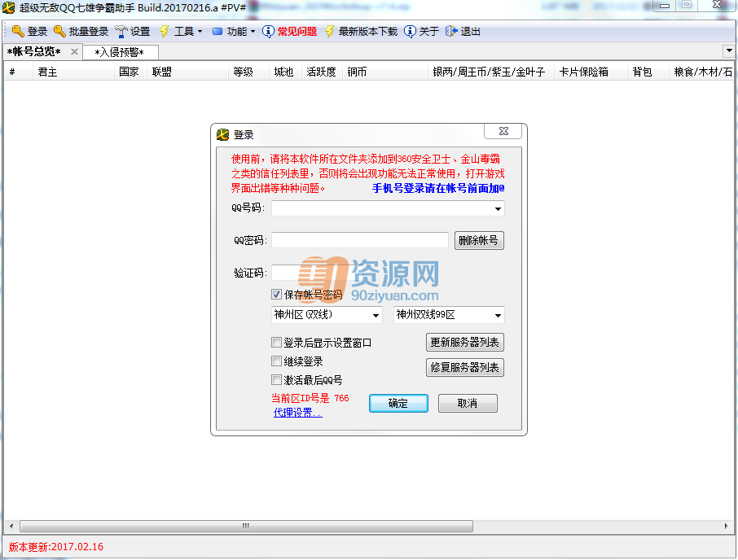Check the 继续登录 option
This screenshot has height=560, width=738.
[x=277, y=361]
